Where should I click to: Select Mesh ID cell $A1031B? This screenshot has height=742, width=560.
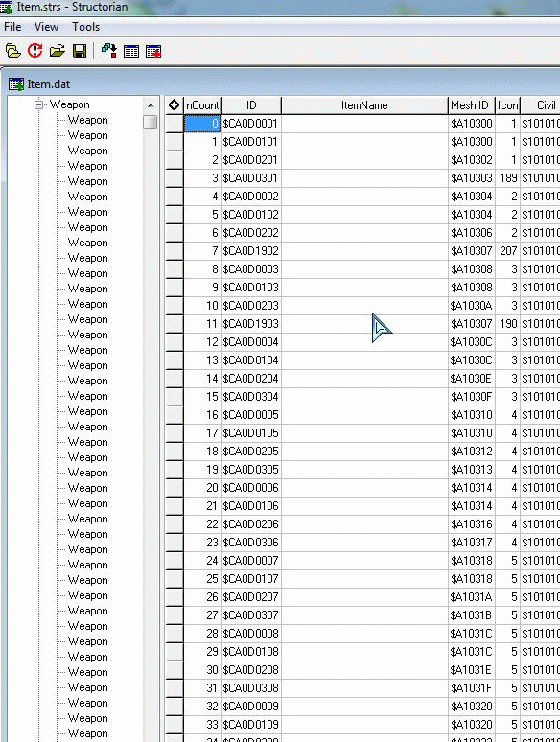pos(472,615)
